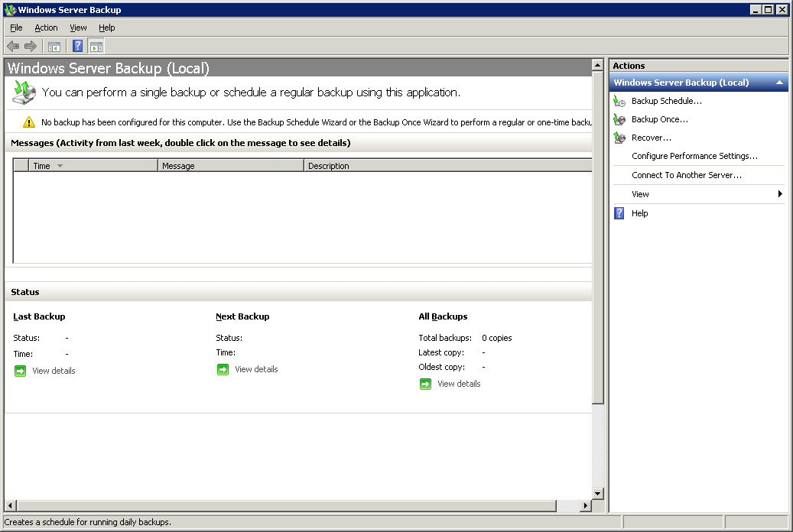The width and height of the screenshot is (793, 532).
Task: View details of Next Backup
Action: (256, 370)
